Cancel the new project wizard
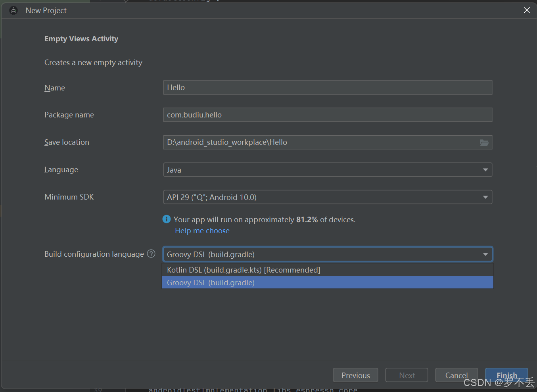Screen dimensions: 537x392 point(456,375)
